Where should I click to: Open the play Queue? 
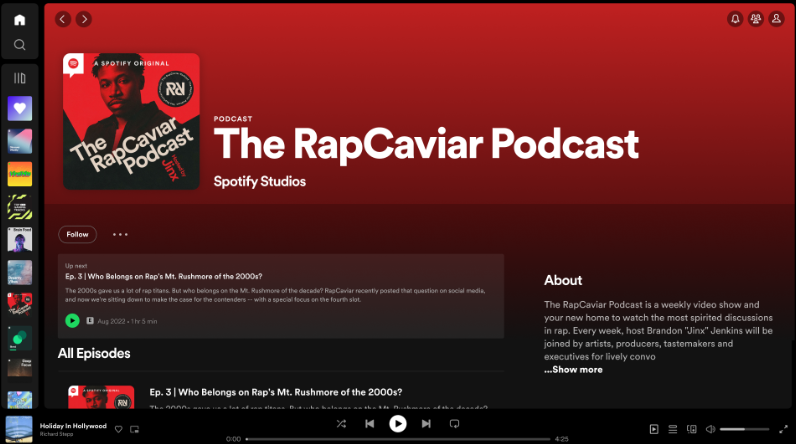pyautogui.click(x=673, y=429)
